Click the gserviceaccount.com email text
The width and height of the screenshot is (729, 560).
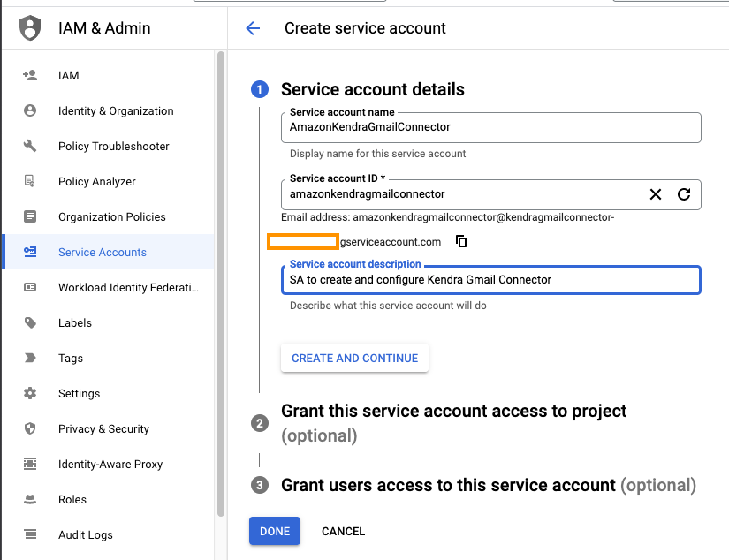391,242
